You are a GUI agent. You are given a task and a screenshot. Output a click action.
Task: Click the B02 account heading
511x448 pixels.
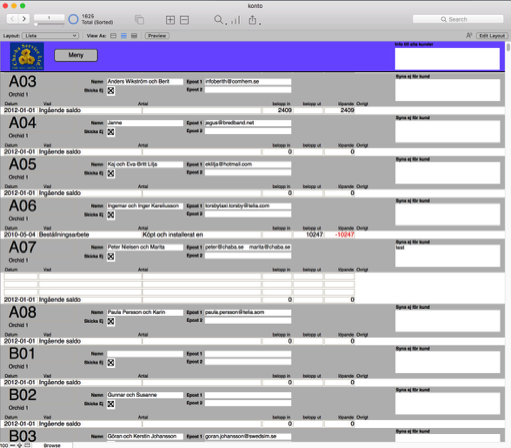[22, 395]
